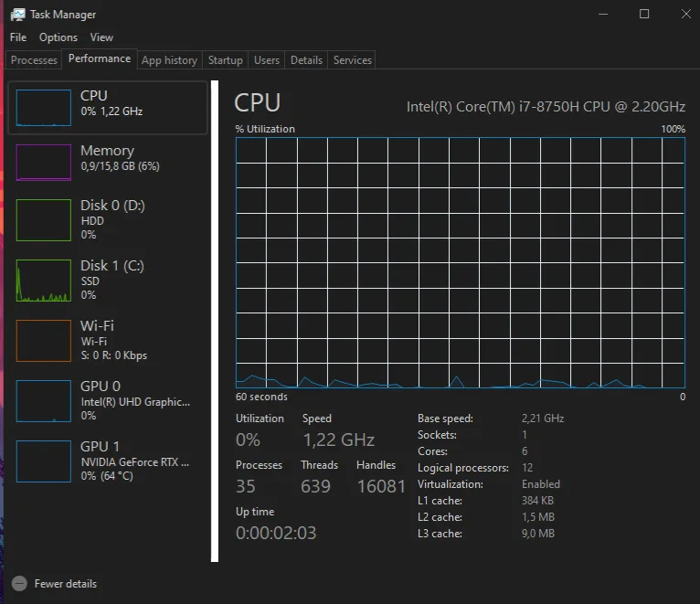Click the Fewer details collapse icon
The image size is (700, 604).
click(19, 584)
